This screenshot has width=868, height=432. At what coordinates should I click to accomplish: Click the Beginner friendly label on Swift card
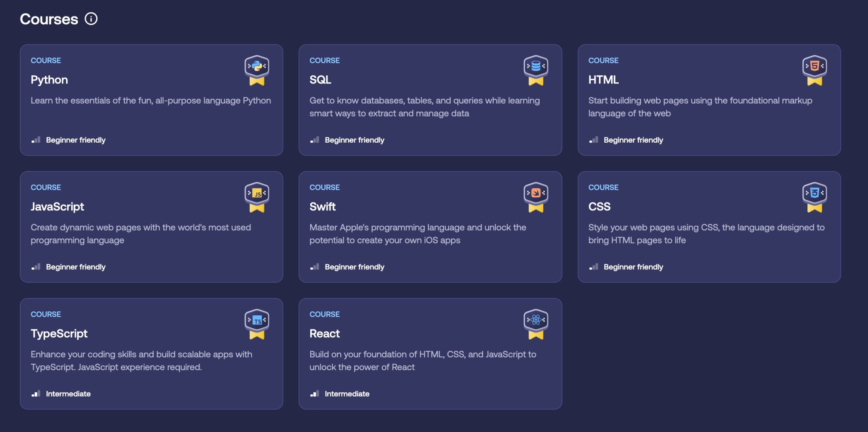click(354, 267)
